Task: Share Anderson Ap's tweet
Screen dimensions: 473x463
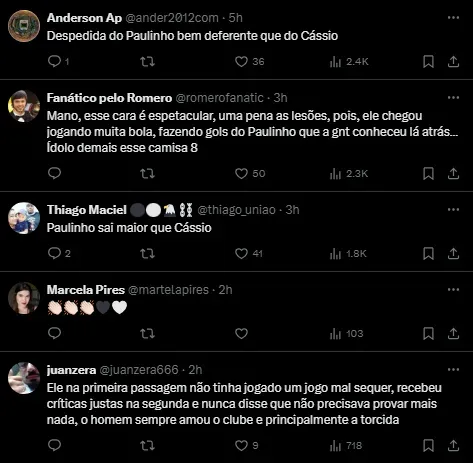Action: coord(453,62)
